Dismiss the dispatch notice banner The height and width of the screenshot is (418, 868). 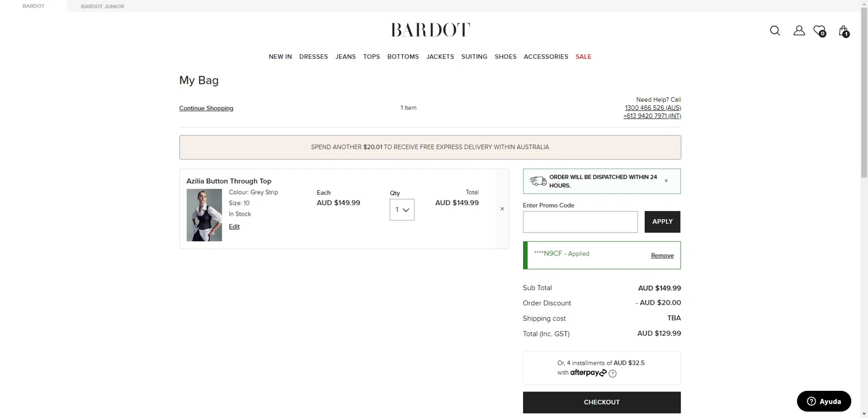[666, 181]
